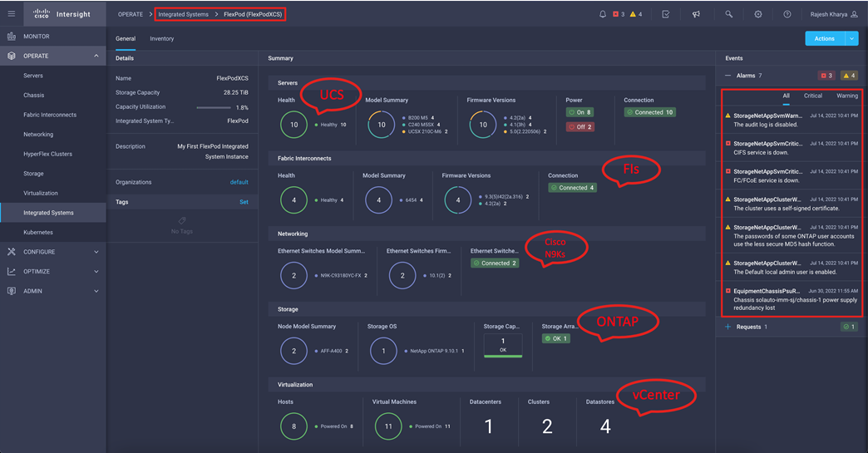The height and width of the screenshot is (453, 868).
Task: Go to Integrated Systems breadcrumb
Action: (x=183, y=14)
